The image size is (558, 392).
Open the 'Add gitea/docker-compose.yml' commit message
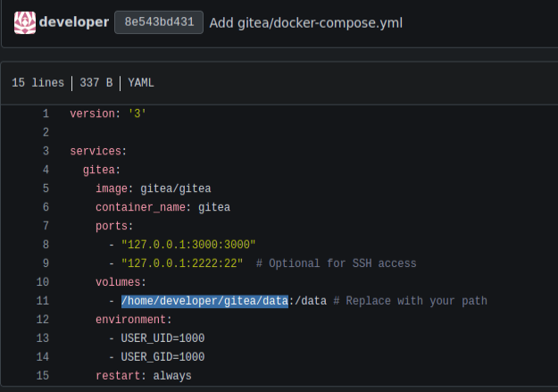click(305, 22)
